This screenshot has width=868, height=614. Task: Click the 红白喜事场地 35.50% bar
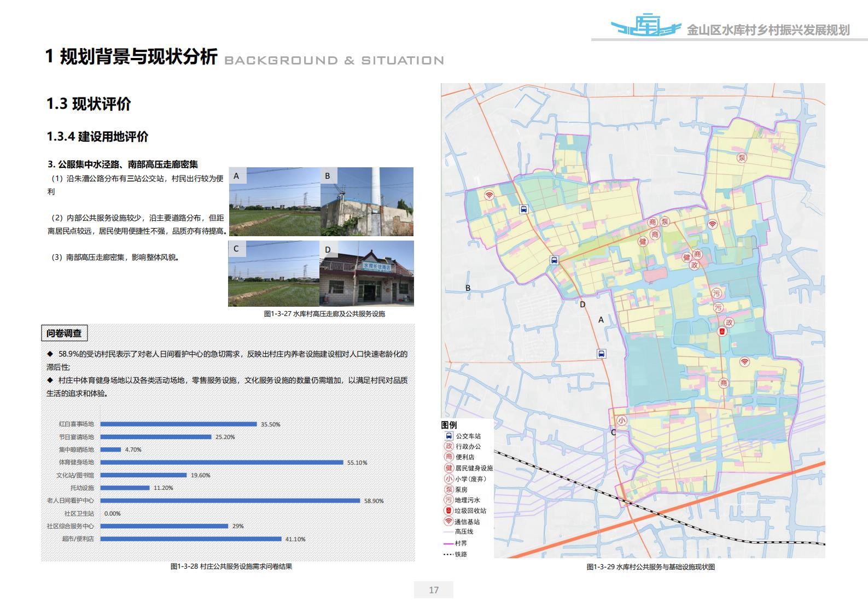(179, 424)
